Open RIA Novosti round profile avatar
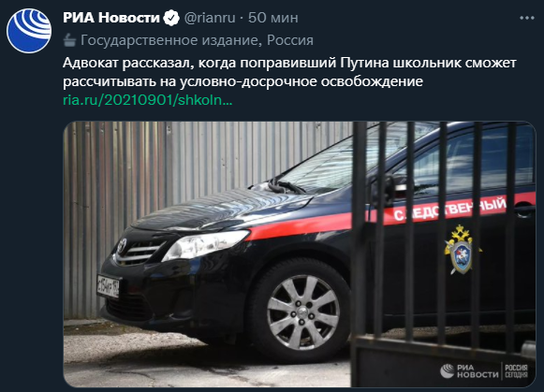This screenshot has width=544, height=392. [x=29, y=31]
